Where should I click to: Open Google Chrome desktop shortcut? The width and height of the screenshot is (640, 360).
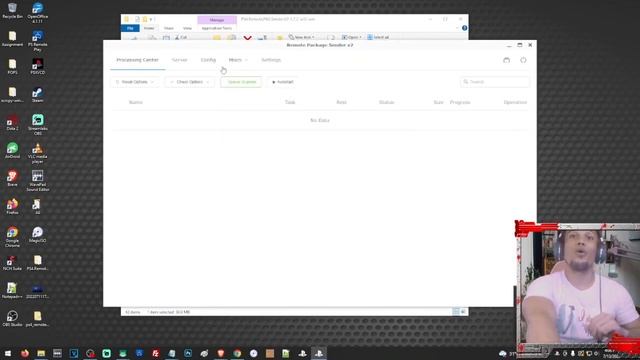[x=12, y=237]
